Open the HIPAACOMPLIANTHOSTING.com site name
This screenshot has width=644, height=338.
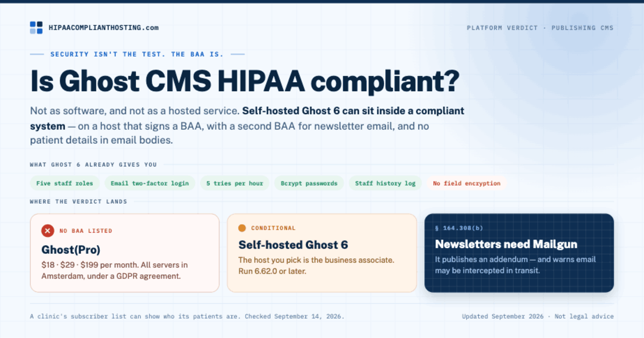click(x=104, y=28)
